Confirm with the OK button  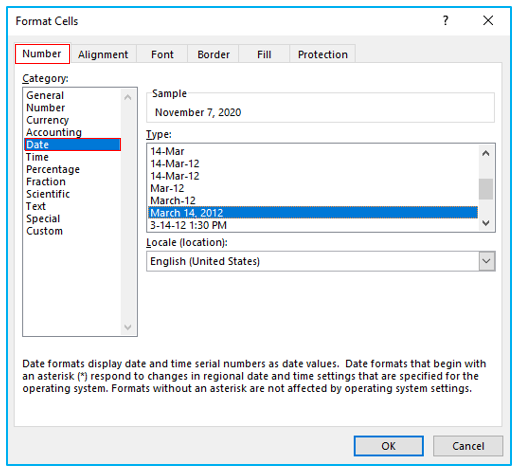389,446
